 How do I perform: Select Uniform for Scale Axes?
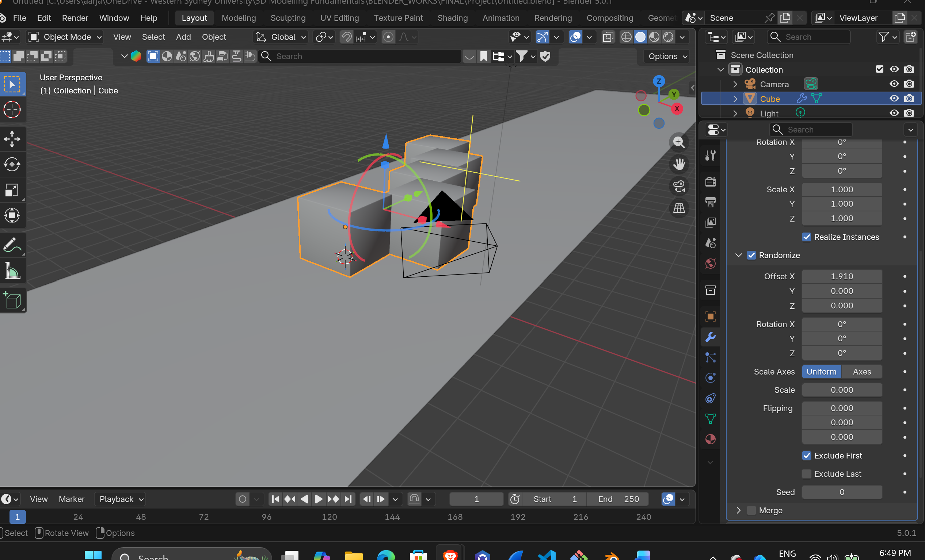pyautogui.click(x=821, y=372)
